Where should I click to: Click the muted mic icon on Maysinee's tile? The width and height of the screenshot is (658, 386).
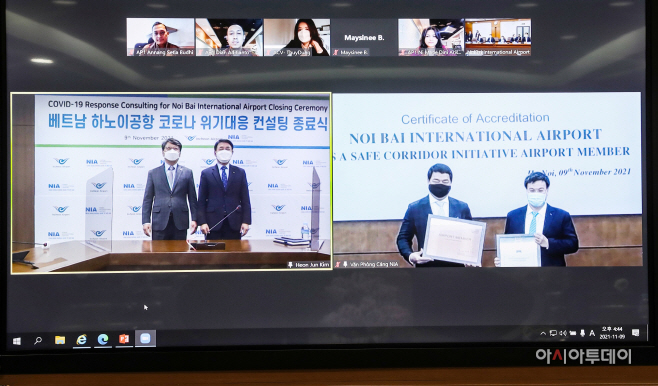[336, 52]
